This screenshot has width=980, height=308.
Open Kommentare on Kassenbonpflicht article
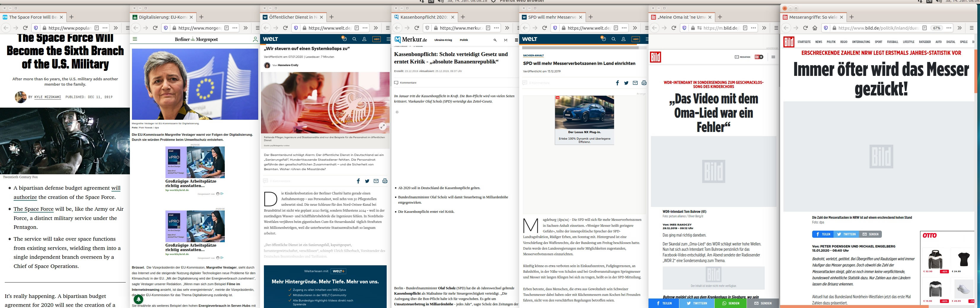pos(405,82)
